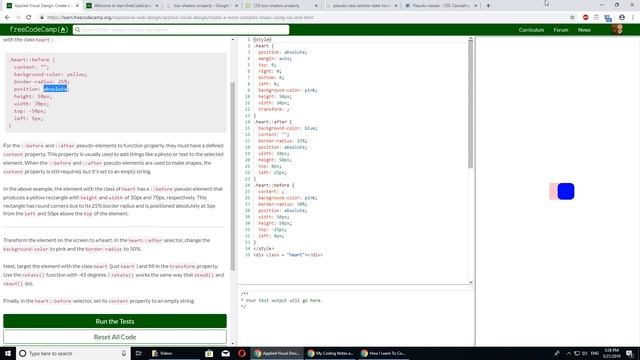Close the Pseudo-classes CSS tab

coord(476,6)
